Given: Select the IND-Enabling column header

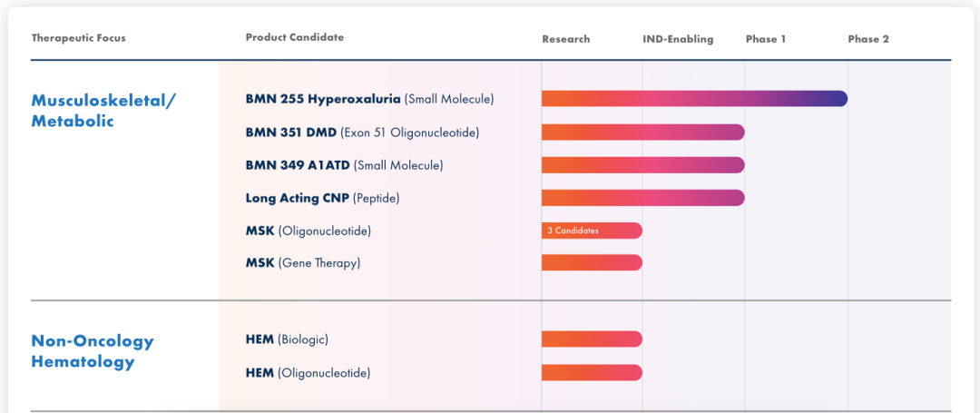Looking at the screenshot, I should [678, 39].
